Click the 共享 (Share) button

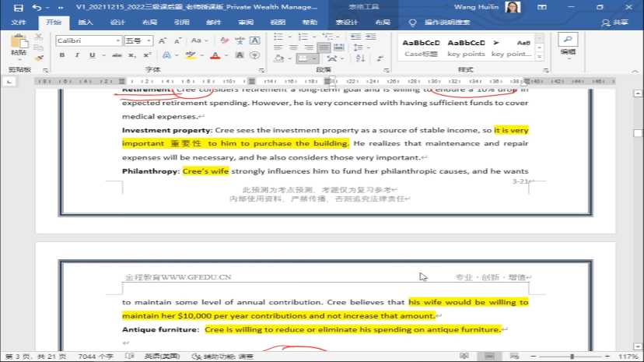coord(615,23)
